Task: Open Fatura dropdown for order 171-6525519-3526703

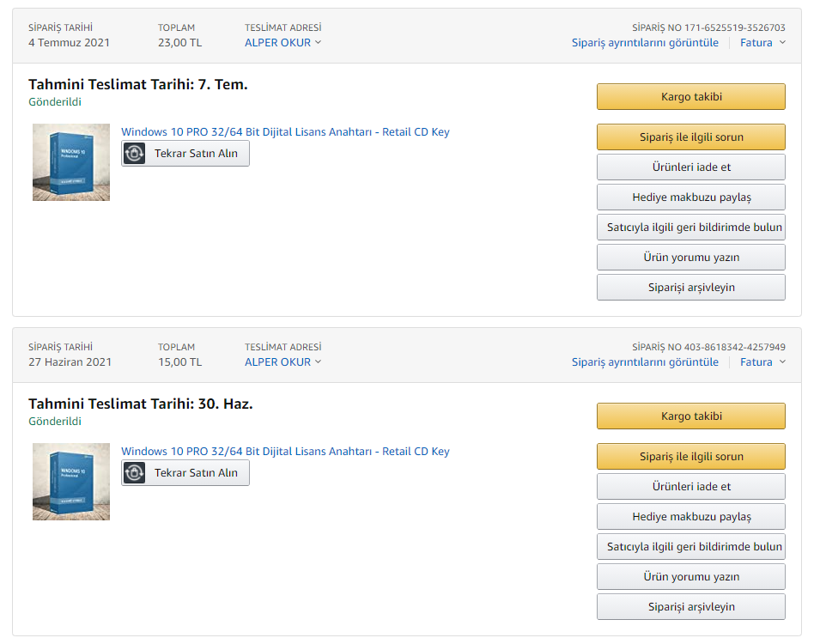Action: 762,43
